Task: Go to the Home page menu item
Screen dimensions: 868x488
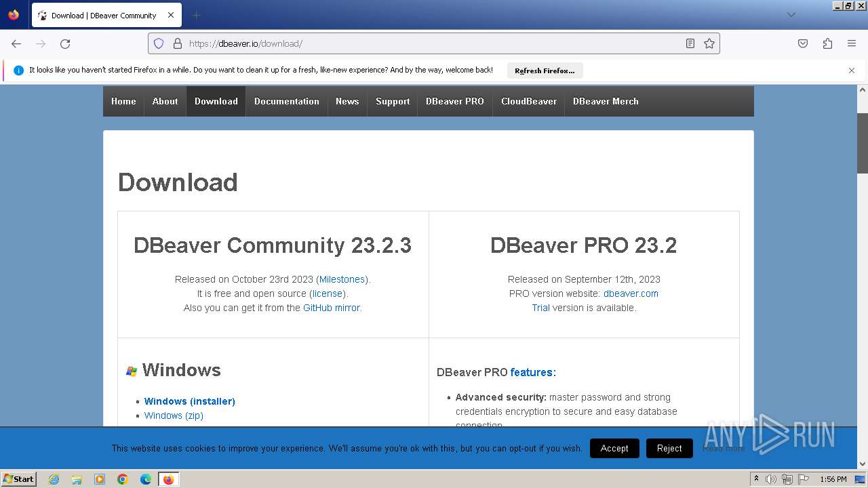Action: [123, 101]
